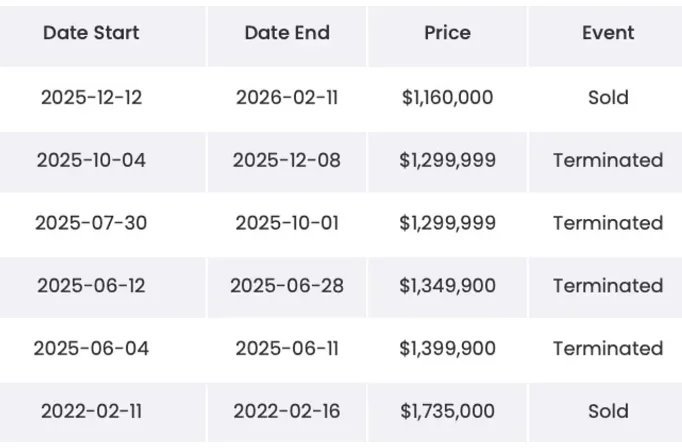Screen dimensions: 682x448
Task: Click the 2026-02-11 end date cell
Action: click(287, 98)
